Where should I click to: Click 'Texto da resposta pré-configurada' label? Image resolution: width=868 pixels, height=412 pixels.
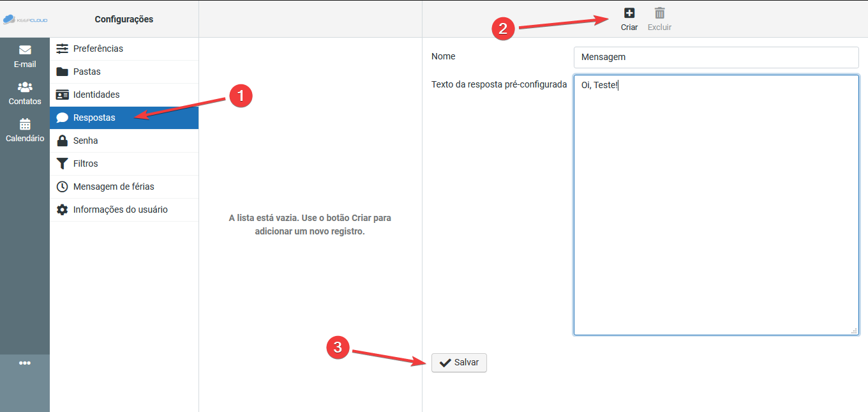tap(499, 84)
